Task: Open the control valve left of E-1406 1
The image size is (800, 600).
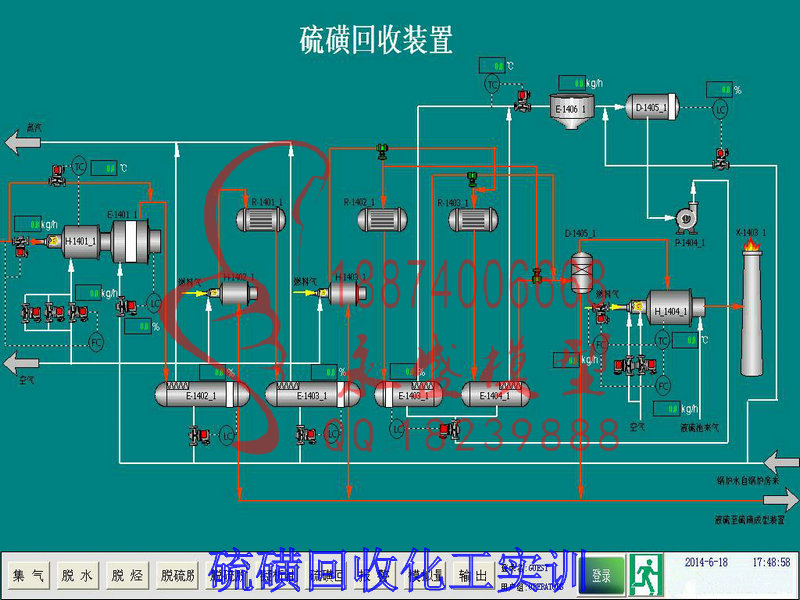Action: (523, 101)
